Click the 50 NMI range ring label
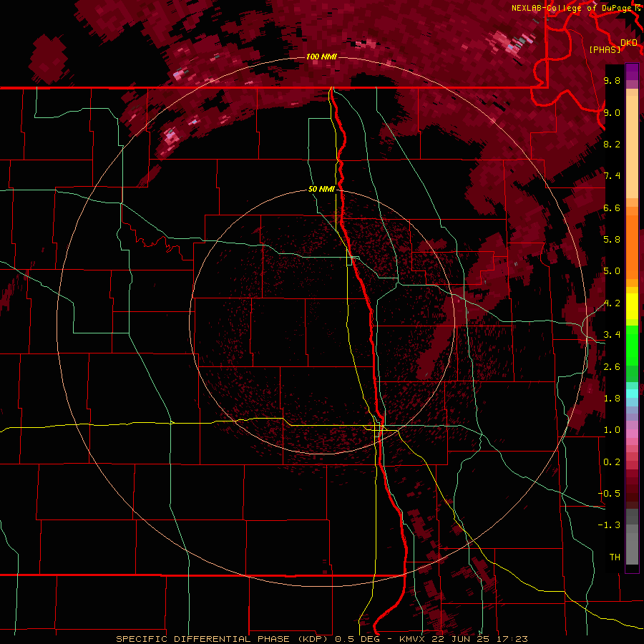This screenshot has height=644, width=644. pyautogui.click(x=321, y=189)
